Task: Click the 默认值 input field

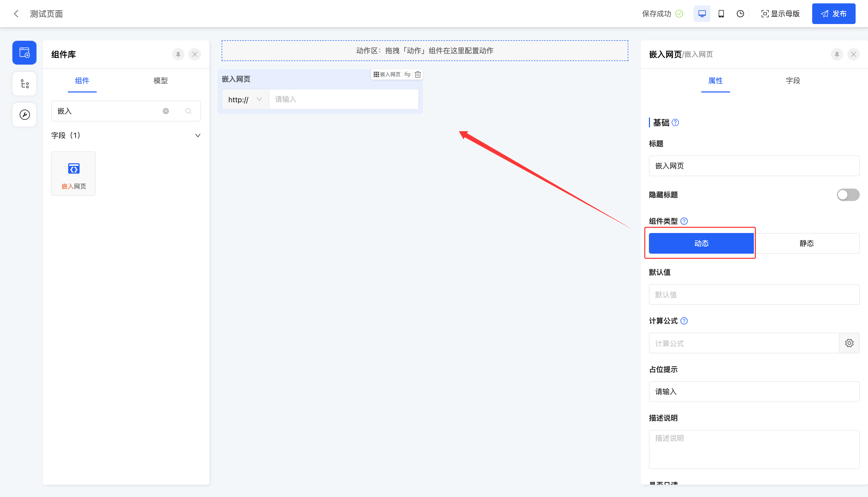Action: coord(754,294)
